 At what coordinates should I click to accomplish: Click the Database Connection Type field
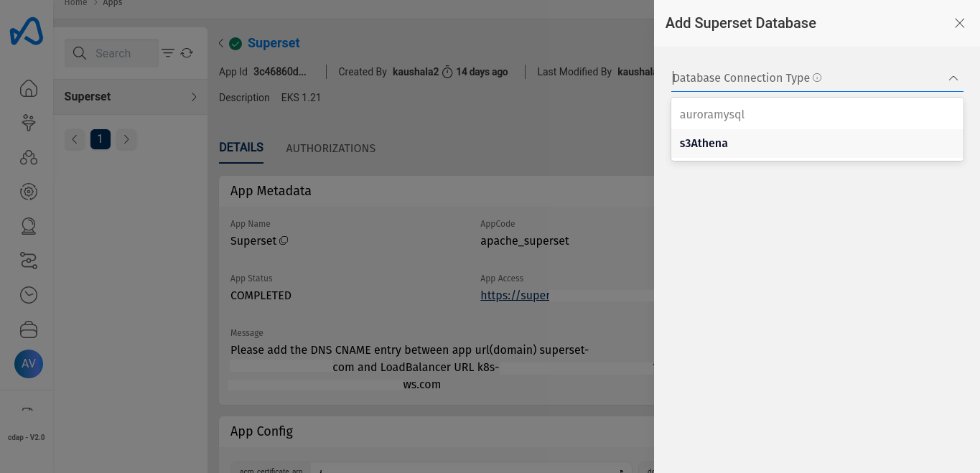817,78
